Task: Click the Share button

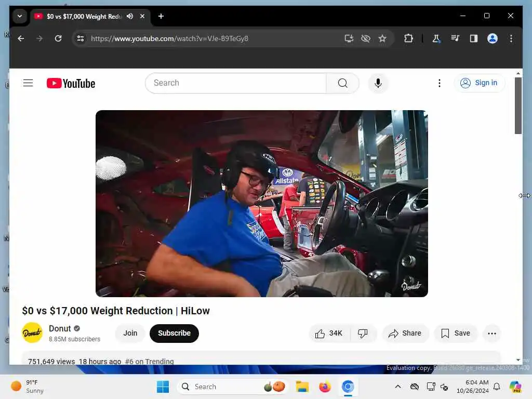Action: (405, 334)
